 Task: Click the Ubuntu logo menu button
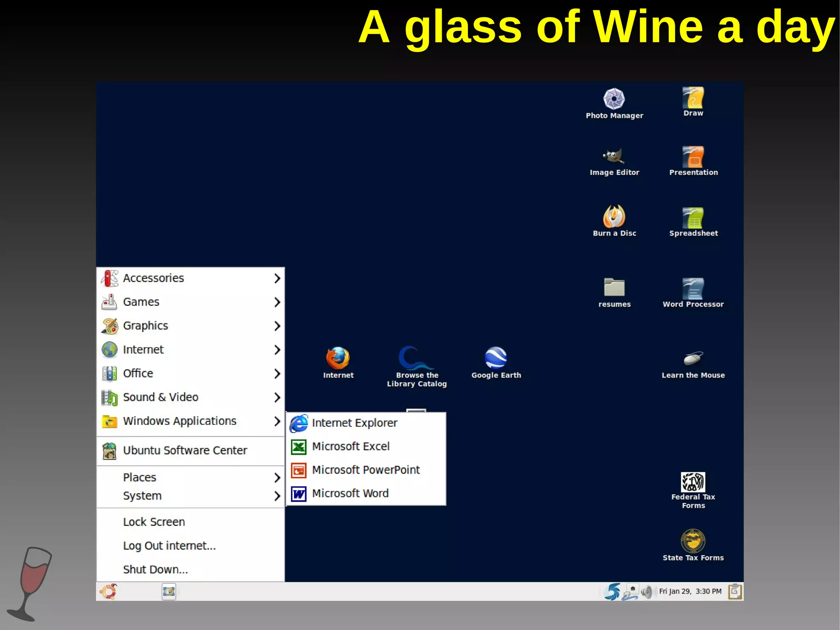click(108, 592)
